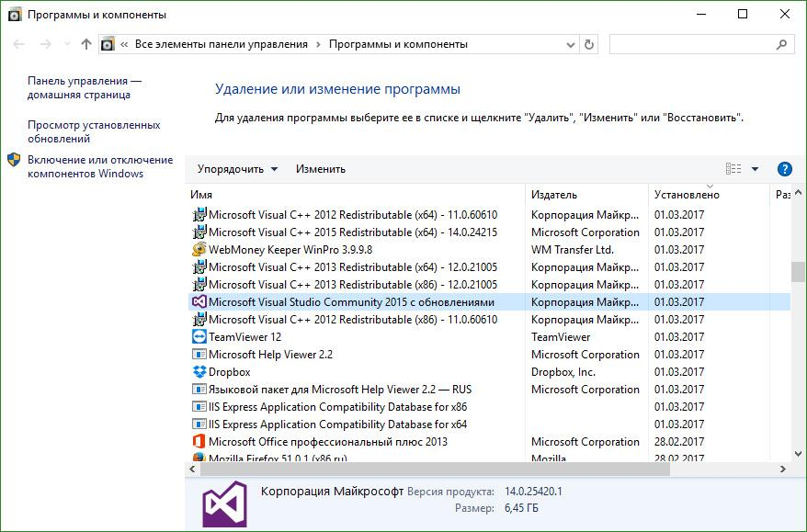This screenshot has height=532, width=807.
Task: Click the back navigation arrow
Action: click(18, 44)
